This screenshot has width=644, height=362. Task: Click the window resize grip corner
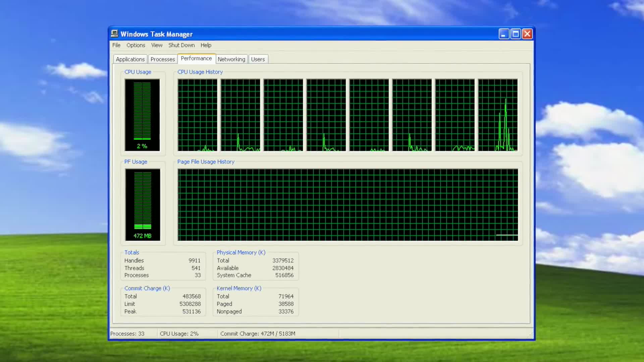(x=531, y=336)
